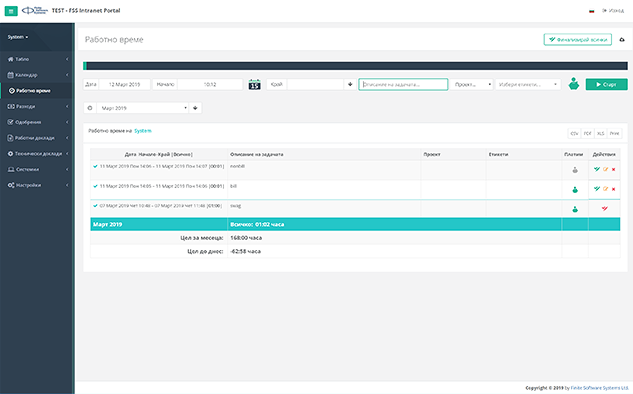This screenshot has width=633, height=394.
Task: Open the System user dropdown in sidebar
Action: tap(18, 37)
